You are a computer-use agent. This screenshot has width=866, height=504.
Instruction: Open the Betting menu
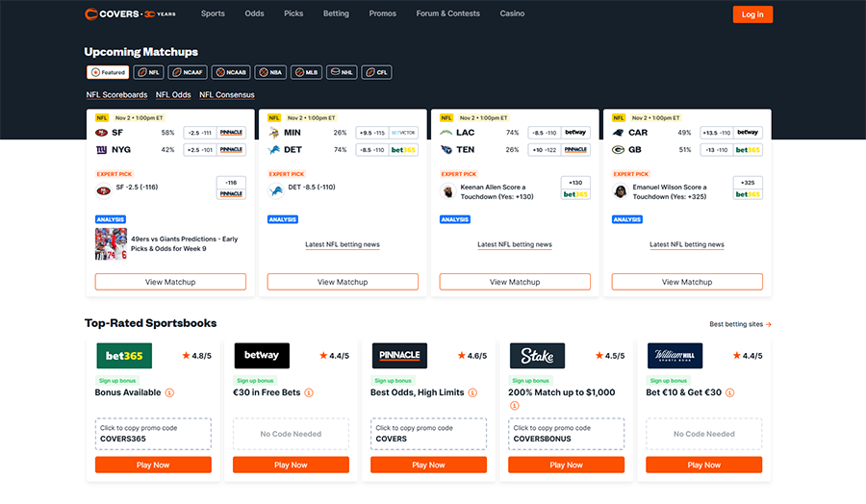tap(336, 13)
